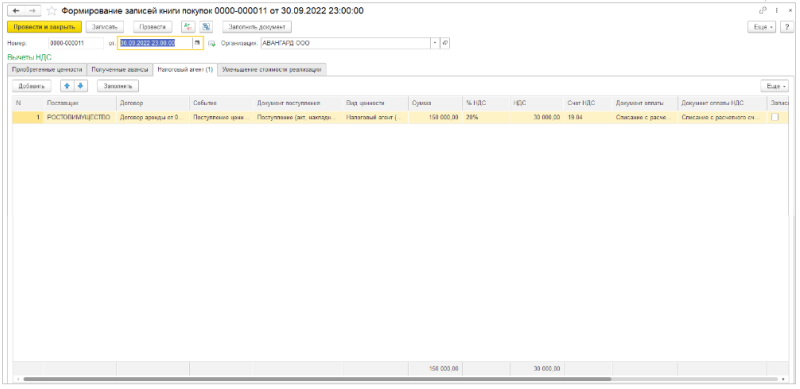Image resolution: width=800 pixels, height=389 pixels.
Task: Click the horizontal scrollbar under the table
Action: [316, 379]
